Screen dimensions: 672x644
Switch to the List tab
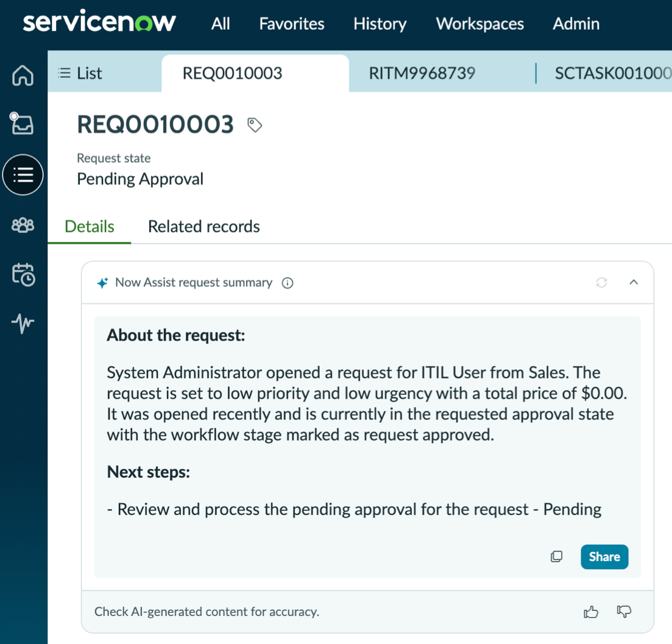tap(80, 73)
